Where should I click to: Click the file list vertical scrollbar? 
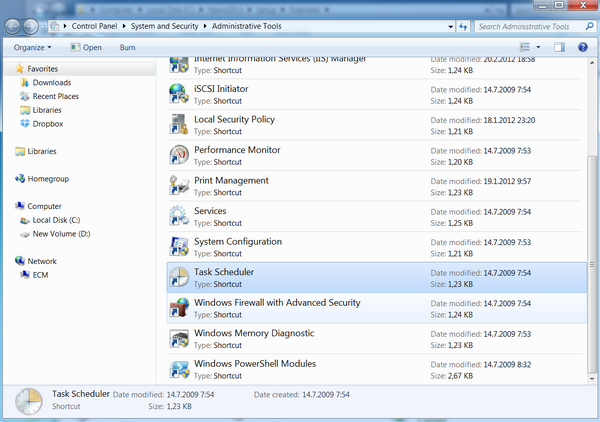point(592,250)
